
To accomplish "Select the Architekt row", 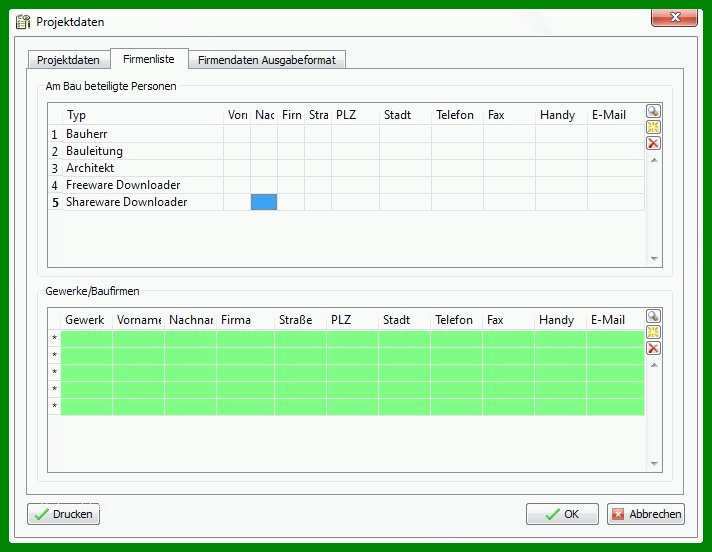I will click(346, 168).
